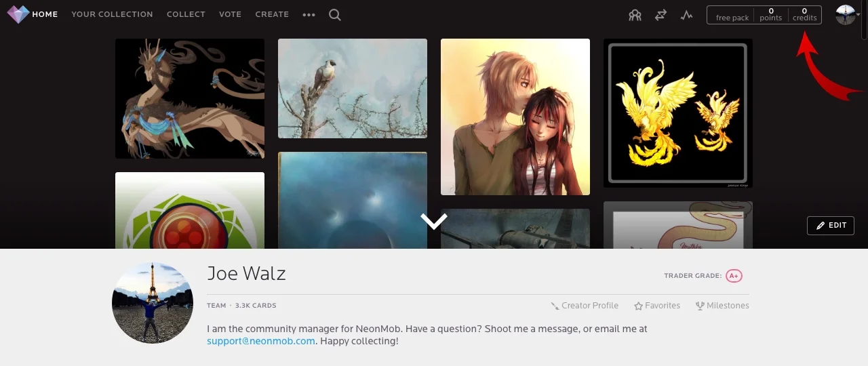This screenshot has width=868, height=366.
Task: Click the TEAM label text
Action: coord(216,306)
